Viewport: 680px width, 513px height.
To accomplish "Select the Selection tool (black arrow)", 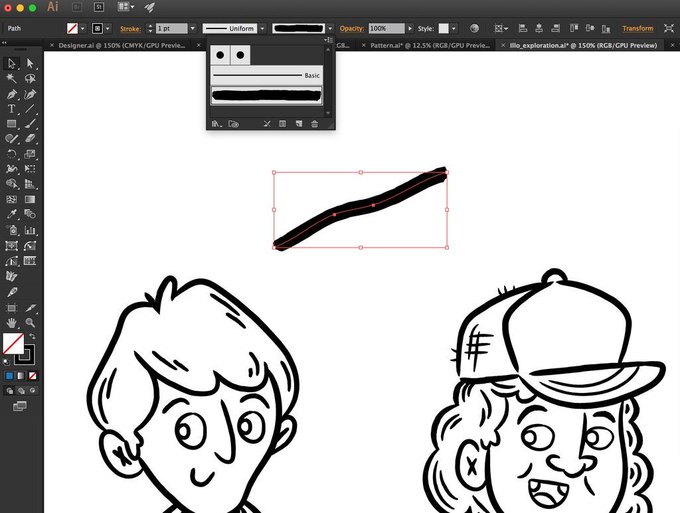I will pos(11,64).
